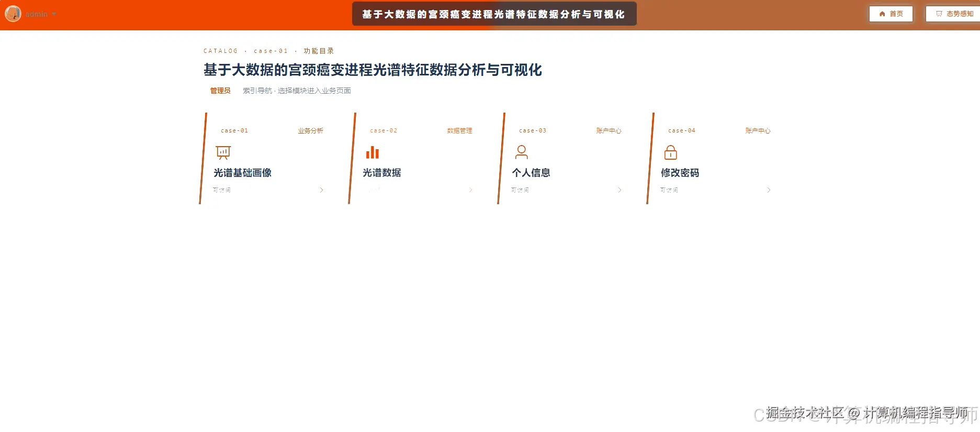Open the 光谱基础画像 card title
This screenshot has width=980, height=432.
(242, 173)
